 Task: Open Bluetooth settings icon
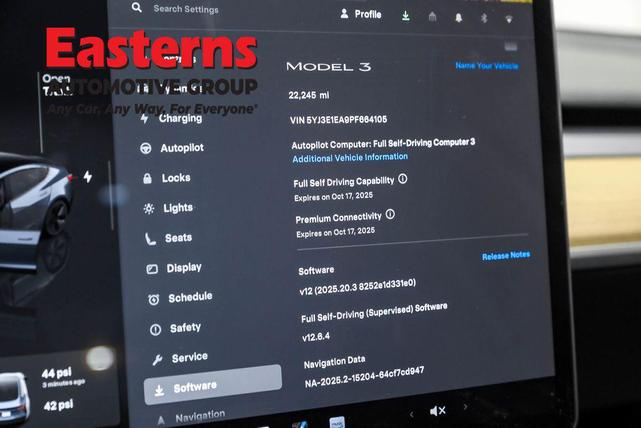(x=483, y=18)
